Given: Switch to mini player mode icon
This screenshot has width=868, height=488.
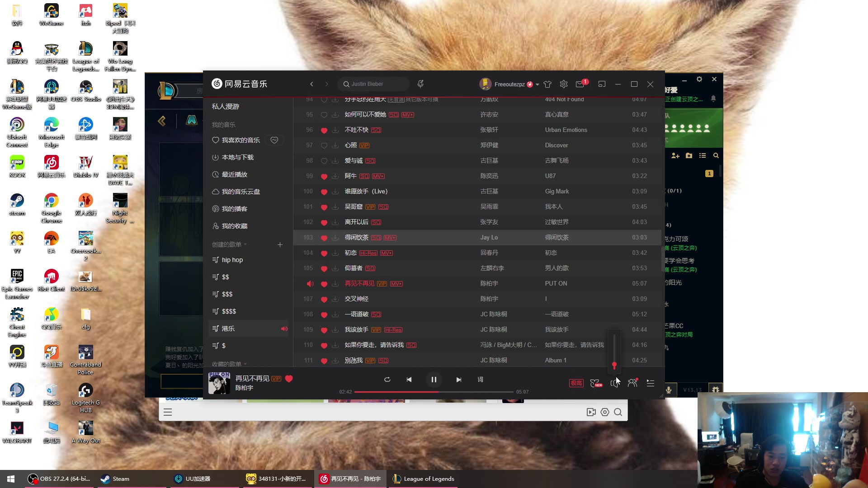Looking at the screenshot, I should pos(602,84).
